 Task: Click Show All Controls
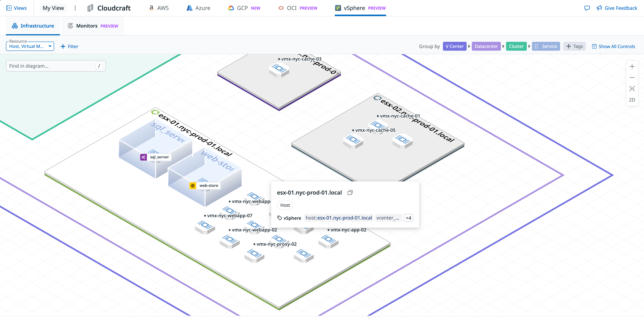(x=613, y=46)
